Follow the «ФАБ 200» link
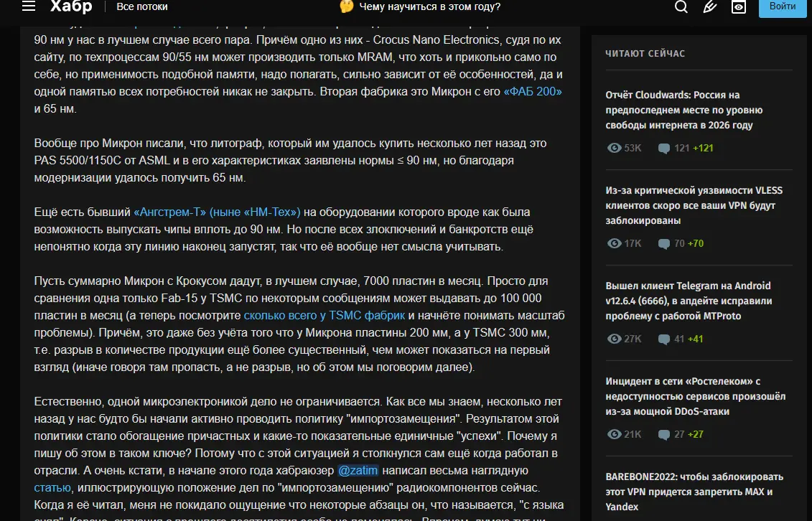The image size is (812, 521). 532,92
